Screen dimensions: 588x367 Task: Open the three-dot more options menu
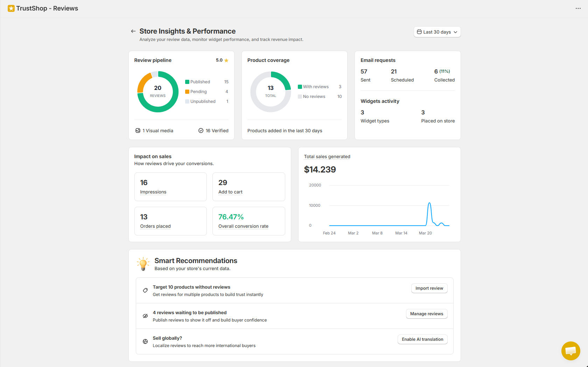tap(578, 8)
